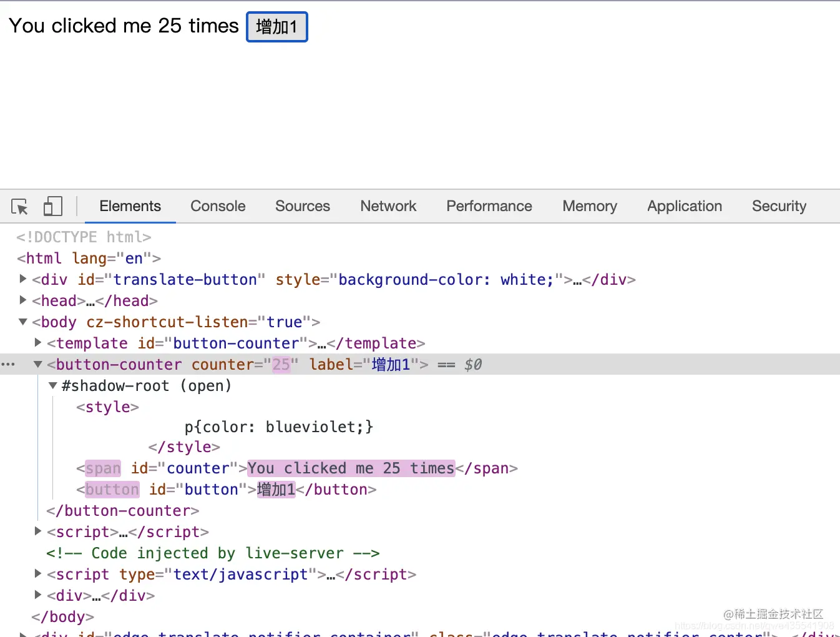Expand the head element node
Image resolution: width=840 pixels, height=637 pixels.
pyautogui.click(x=23, y=300)
